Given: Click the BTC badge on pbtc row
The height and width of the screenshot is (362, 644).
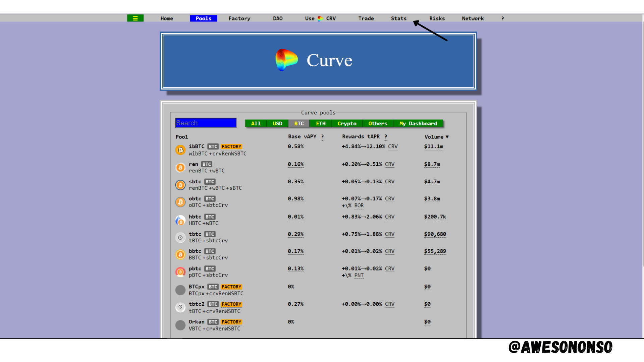Looking at the screenshot, I should [210, 269].
